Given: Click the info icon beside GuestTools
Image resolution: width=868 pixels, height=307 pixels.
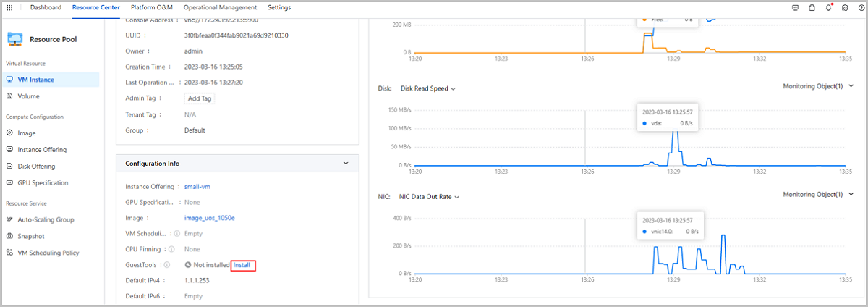Looking at the screenshot, I should click(166, 265).
